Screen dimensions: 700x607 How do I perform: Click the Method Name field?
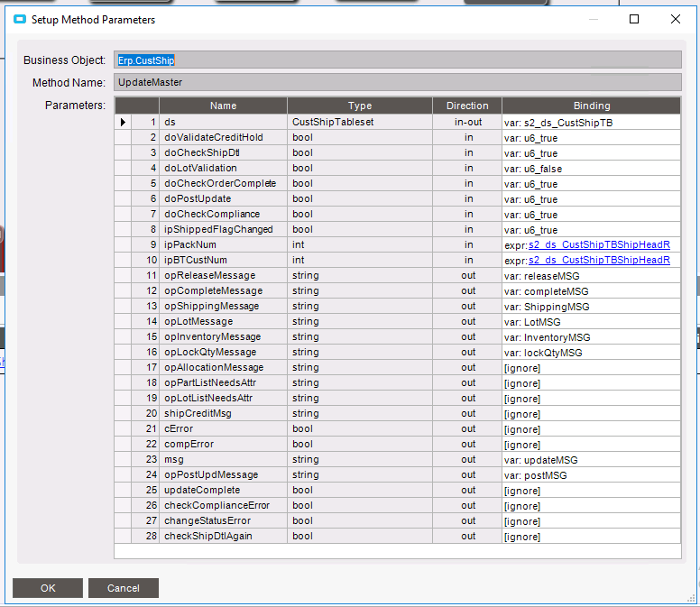point(397,82)
